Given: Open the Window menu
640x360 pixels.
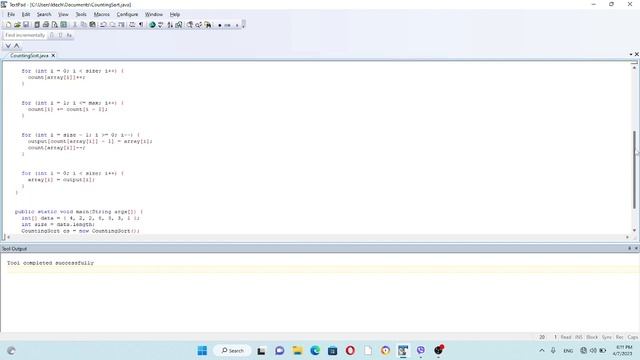Looking at the screenshot, I should pos(154,14).
